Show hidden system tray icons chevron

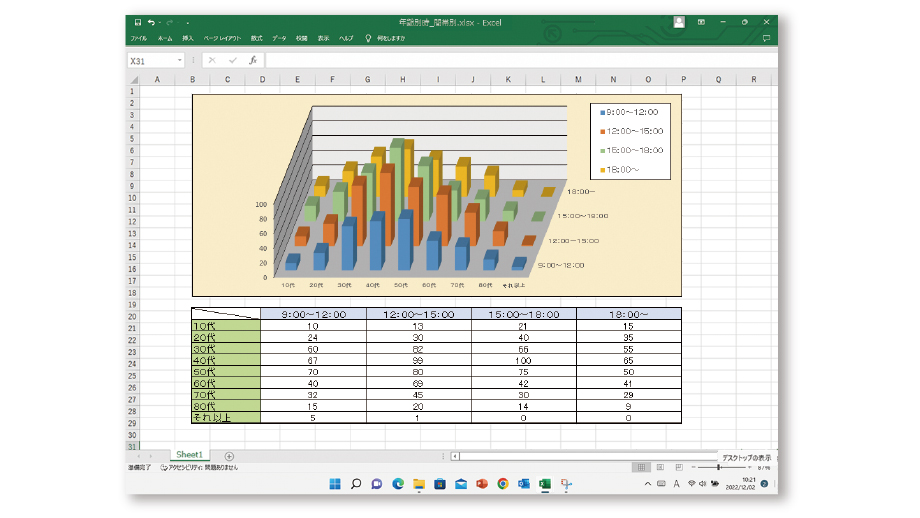click(648, 484)
